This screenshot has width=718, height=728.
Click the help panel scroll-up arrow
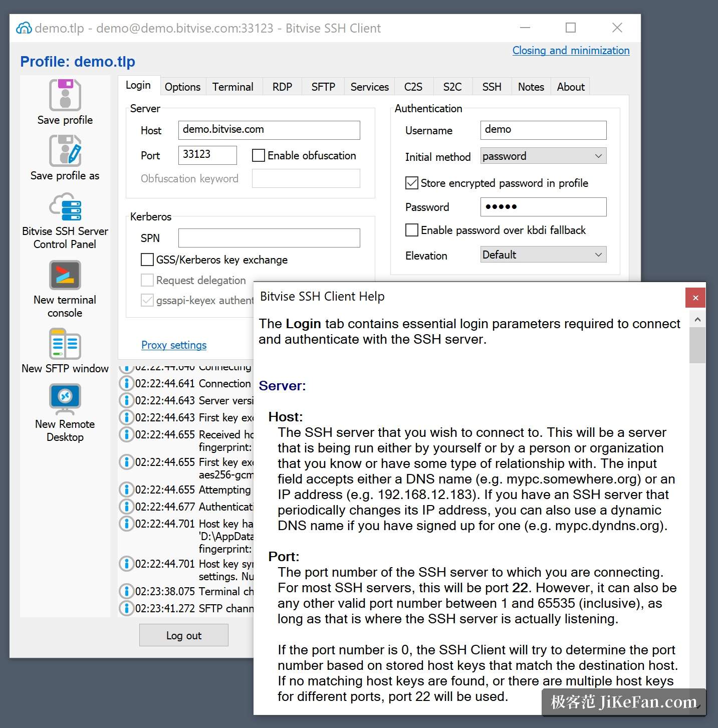pos(697,319)
